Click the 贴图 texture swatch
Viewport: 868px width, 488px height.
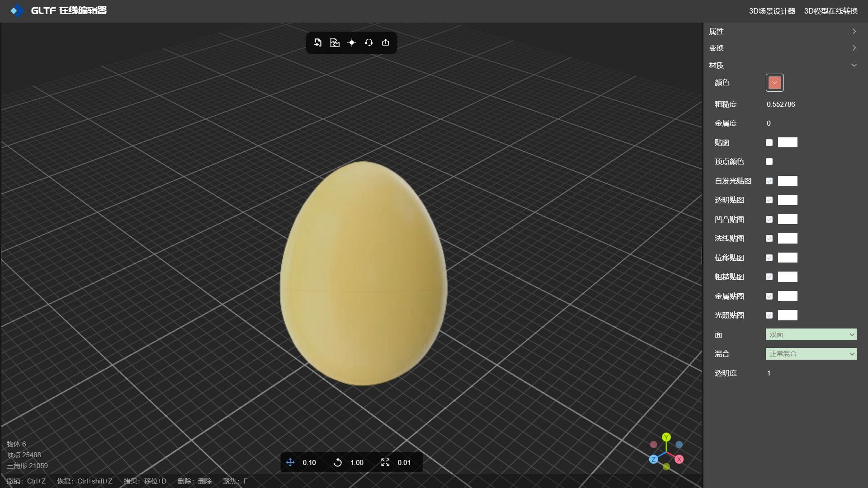(788, 143)
